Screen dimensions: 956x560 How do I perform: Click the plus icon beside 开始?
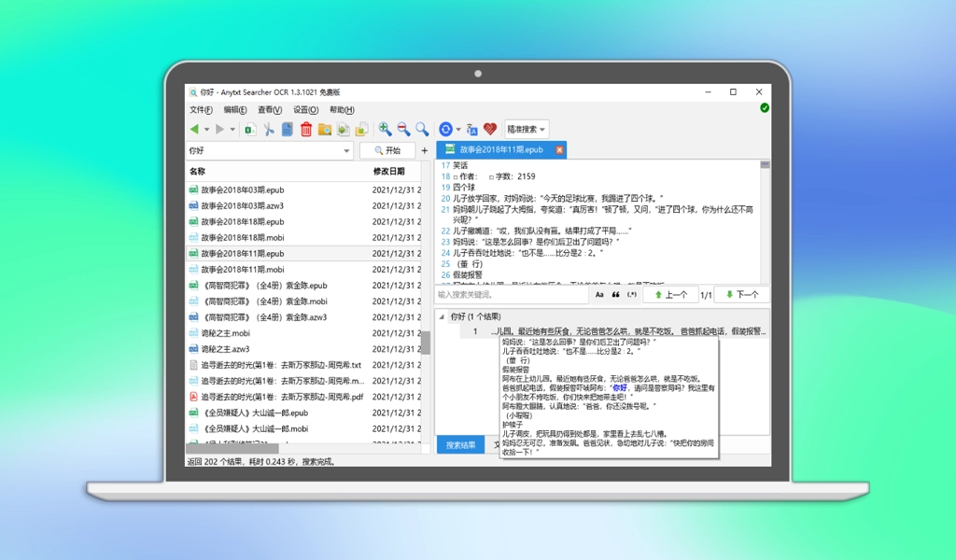click(x=425, y=150)
